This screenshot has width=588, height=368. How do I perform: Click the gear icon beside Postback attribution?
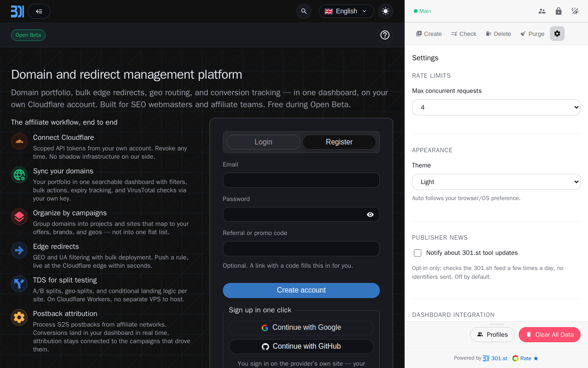coord(19,317)
